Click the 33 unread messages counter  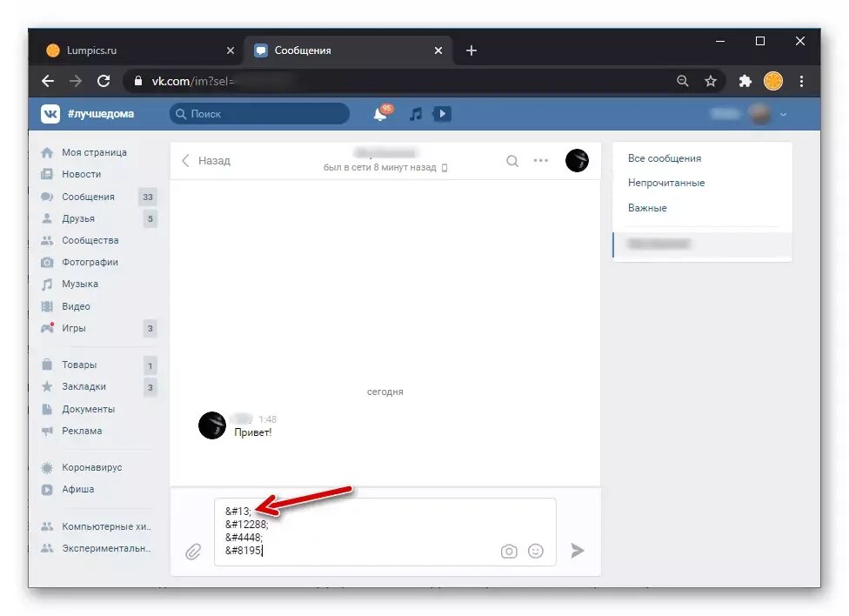(148, 197)
